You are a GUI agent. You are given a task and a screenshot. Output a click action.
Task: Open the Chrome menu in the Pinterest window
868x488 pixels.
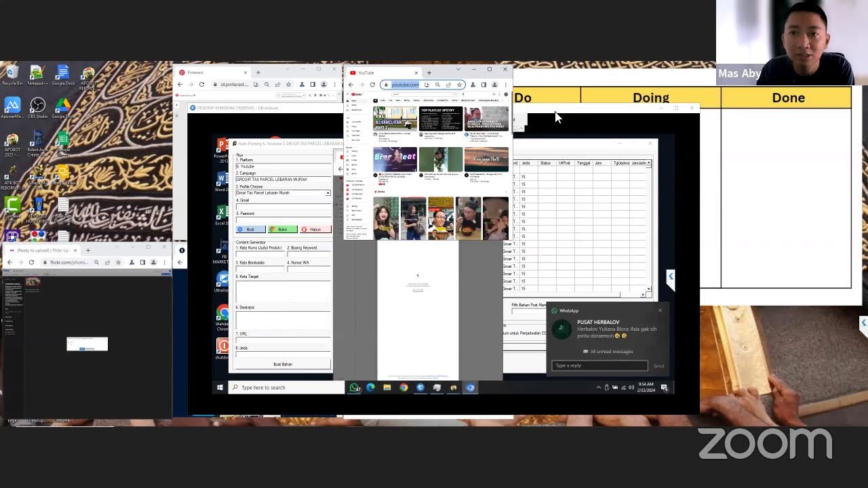click(334, 85)
